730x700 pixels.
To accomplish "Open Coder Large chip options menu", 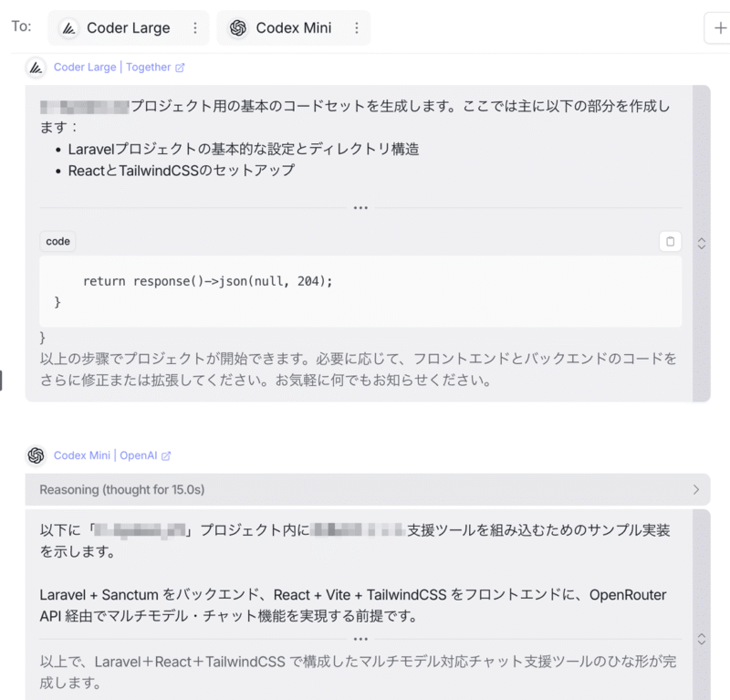I will pos(195,28).
